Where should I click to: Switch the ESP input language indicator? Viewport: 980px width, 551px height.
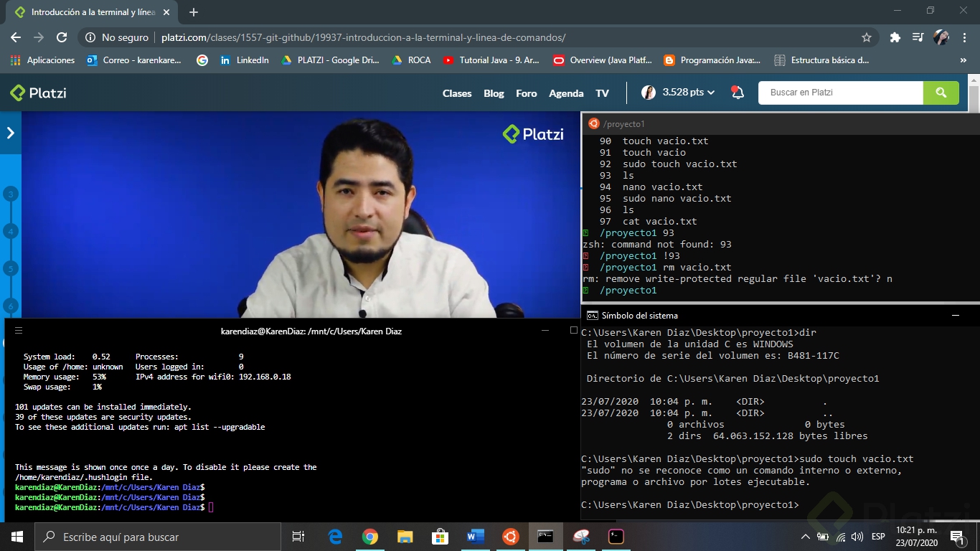tap(878, 537)
